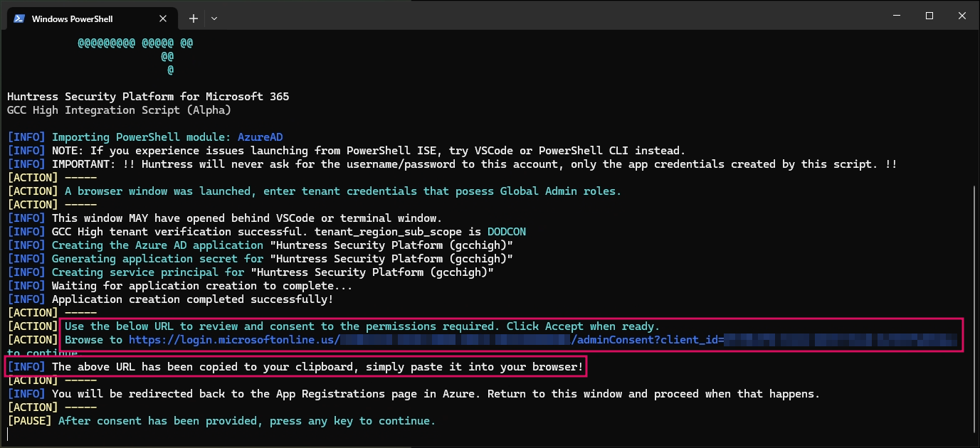980x448 pixels.
Task: Click the "Creating service principal for" line
Action: pos(251,272)
